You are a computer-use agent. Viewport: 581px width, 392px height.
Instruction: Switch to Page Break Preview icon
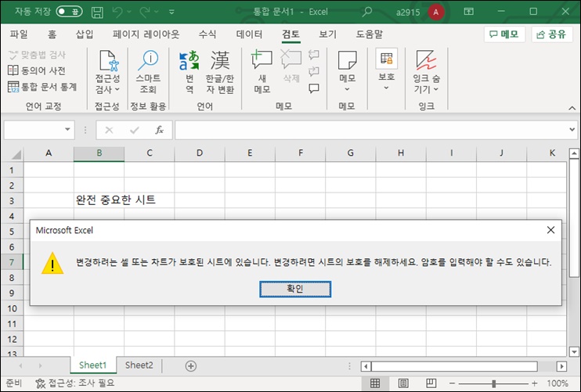coord(431,383)
